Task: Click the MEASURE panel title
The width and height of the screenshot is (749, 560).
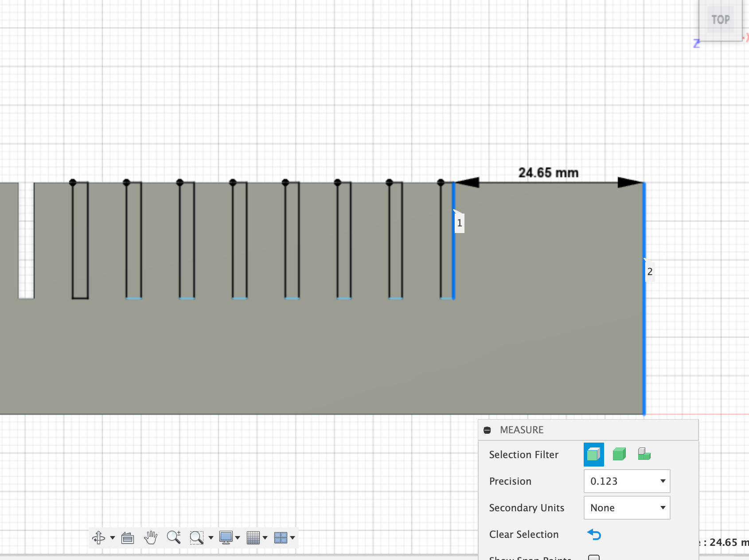Action: 522,430
